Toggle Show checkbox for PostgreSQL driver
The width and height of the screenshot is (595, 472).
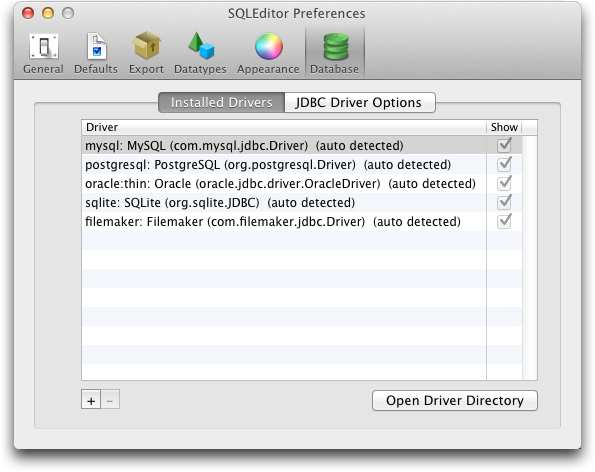click(504, 164)
